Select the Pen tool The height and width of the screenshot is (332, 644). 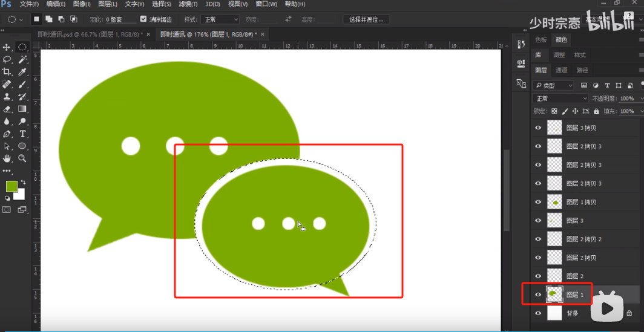pos(7,134)
